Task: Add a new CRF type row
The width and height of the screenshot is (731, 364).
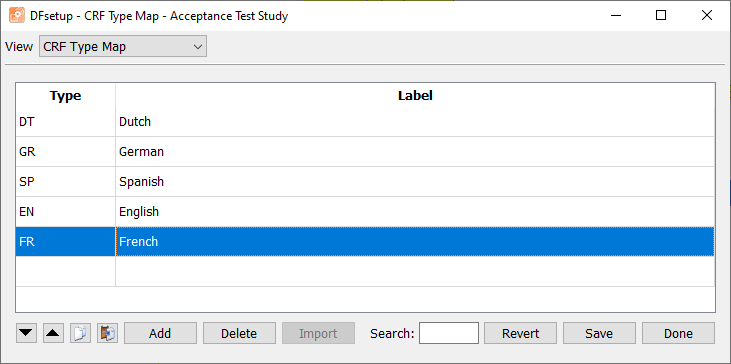Action: tap(160, 333)
